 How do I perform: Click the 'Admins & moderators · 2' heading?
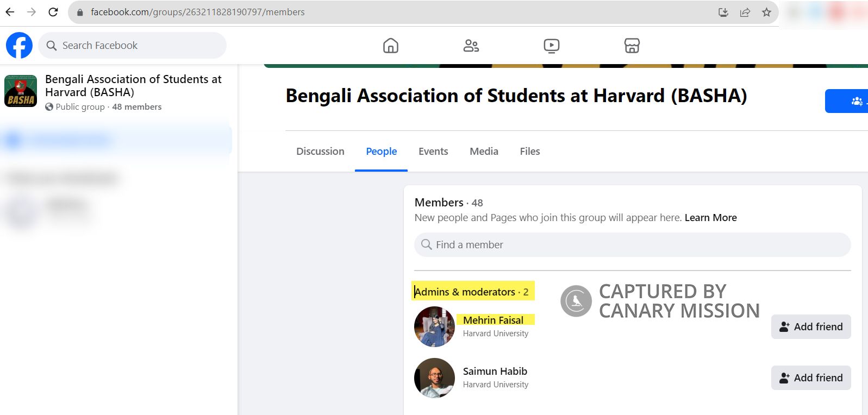pos(471,292)
